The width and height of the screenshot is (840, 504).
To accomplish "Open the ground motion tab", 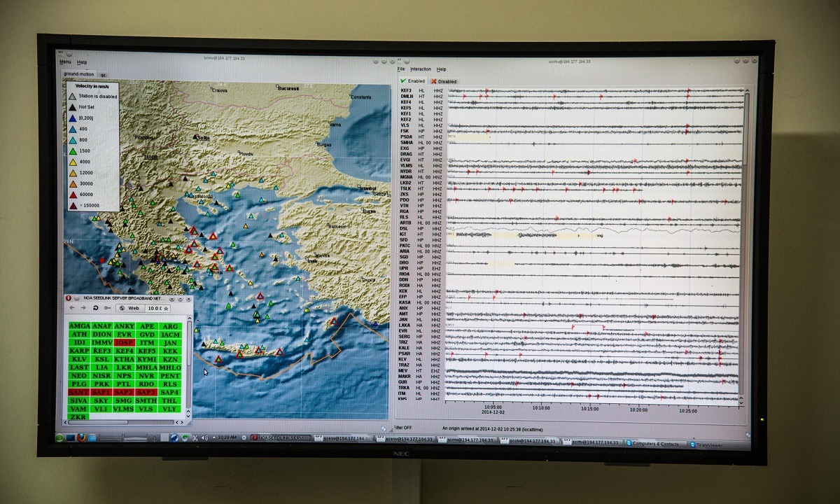I will pyautogui.click(x=78, y=73).
